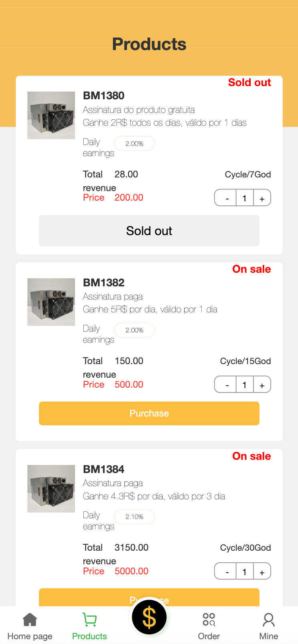Increase BM1380 quantity with plus

pyautogui.click(x=262, y=198)
